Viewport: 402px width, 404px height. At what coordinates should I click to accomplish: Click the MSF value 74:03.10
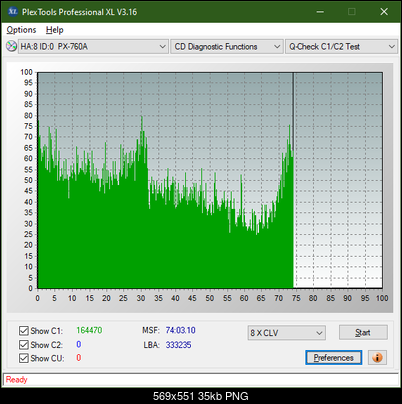click(181, 330)
